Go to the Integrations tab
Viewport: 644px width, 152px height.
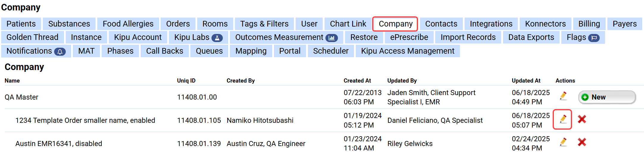(491, 24)
